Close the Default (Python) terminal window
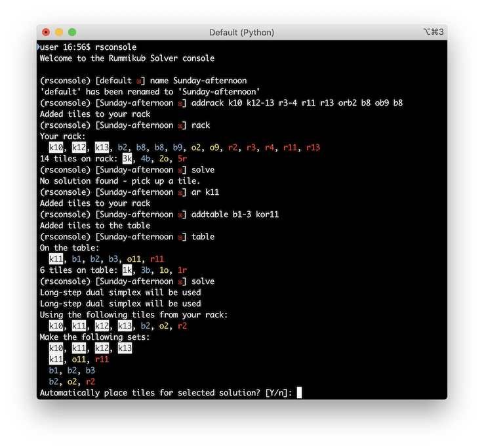484x448 pixels. (46, 32)
